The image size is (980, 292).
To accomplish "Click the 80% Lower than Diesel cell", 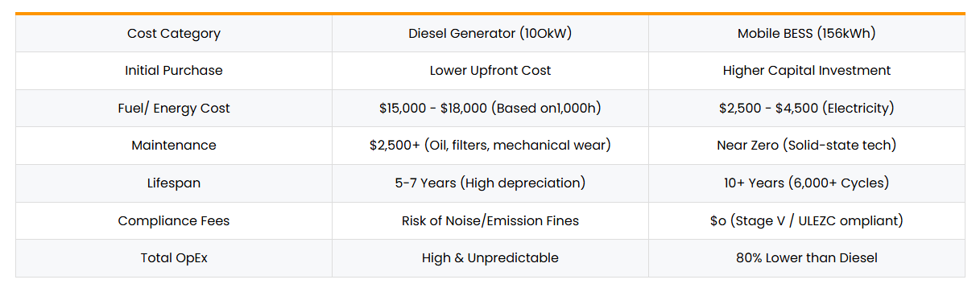I will point(807,258).
